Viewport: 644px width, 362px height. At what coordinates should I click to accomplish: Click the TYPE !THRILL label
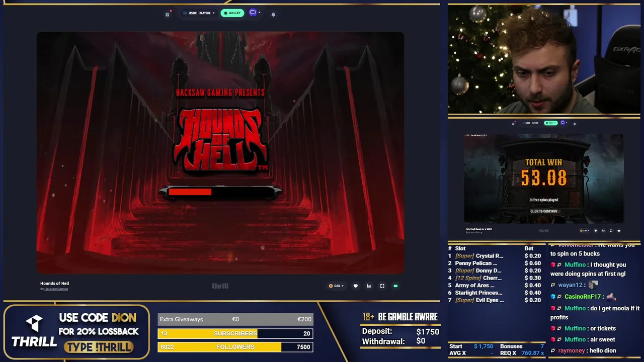click(x=99, y=347)
